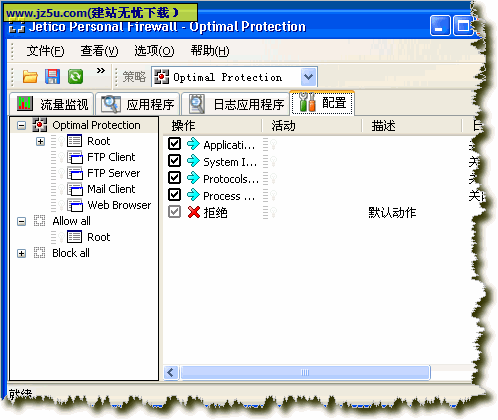Open the 查看(V) menu

pos(99,51)
